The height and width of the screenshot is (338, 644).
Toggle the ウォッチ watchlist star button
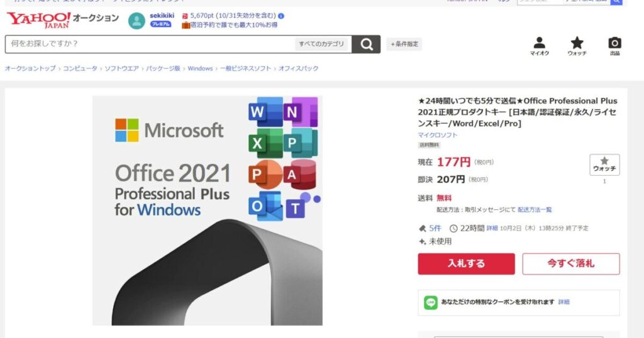pyautogui.click(x=604, y=165)
